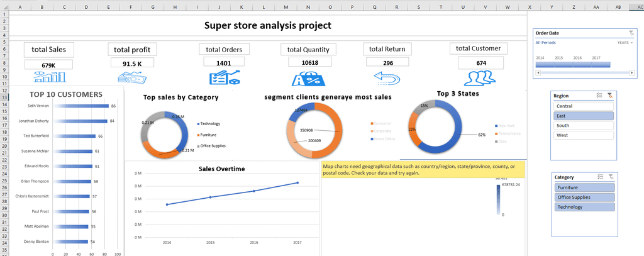
Task: Click the Consumer legend entry
Action: coord(381,123)
